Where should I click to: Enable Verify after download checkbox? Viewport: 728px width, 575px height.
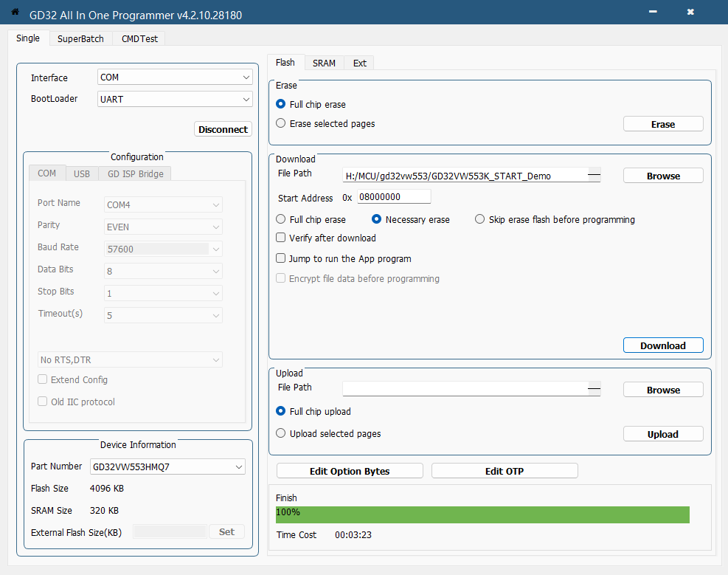(280, 238)
